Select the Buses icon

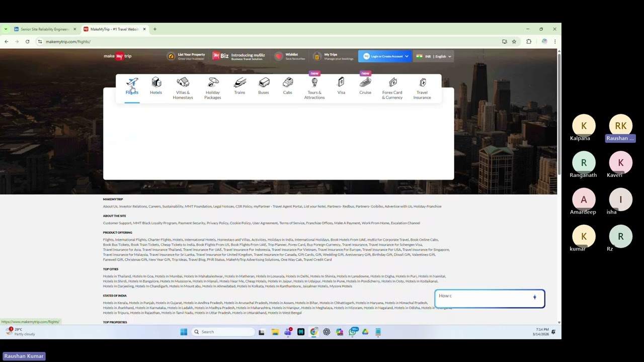(x=264, y=82)
